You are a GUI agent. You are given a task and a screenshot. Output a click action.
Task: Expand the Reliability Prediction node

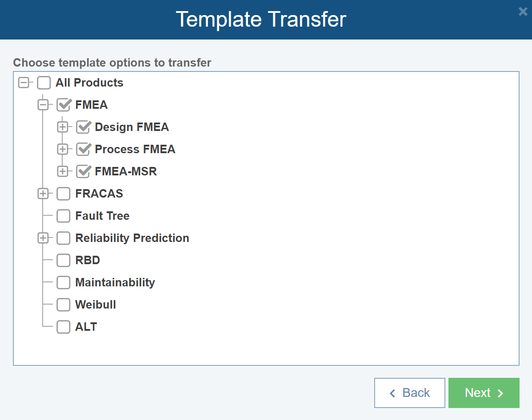tap(44, 238)
